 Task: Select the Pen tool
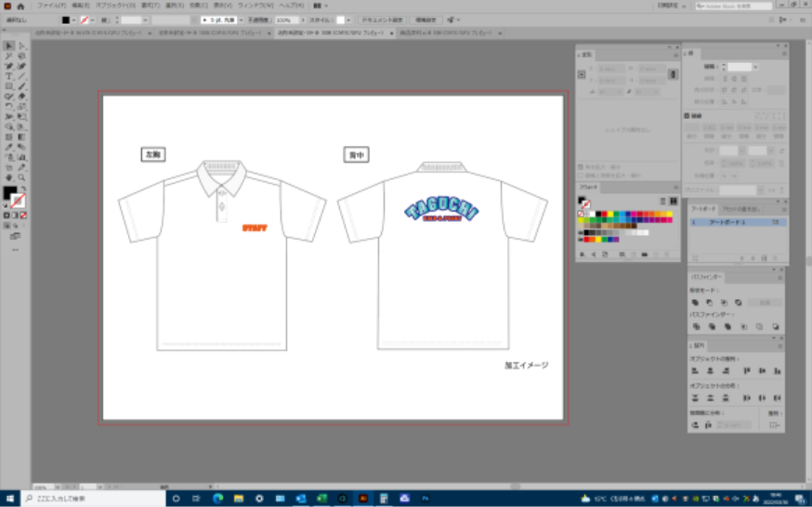(x=8, y=66)
